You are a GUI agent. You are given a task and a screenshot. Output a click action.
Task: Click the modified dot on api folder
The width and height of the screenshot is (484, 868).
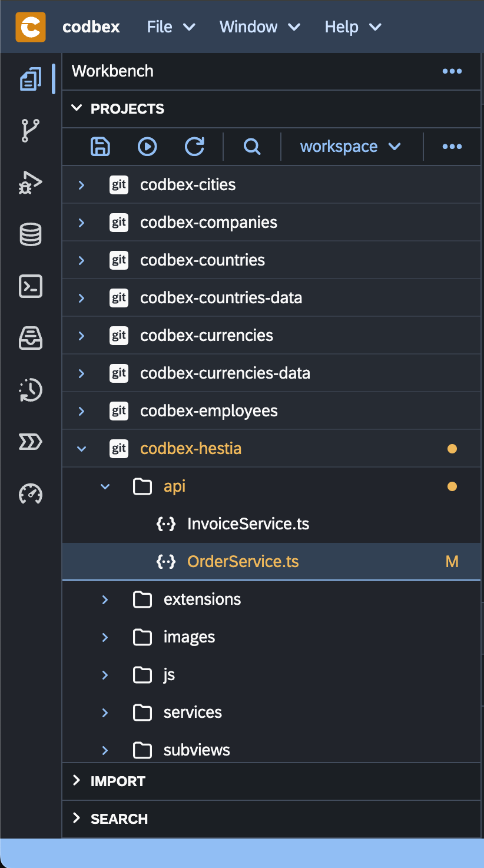click(x=452, y=486)
